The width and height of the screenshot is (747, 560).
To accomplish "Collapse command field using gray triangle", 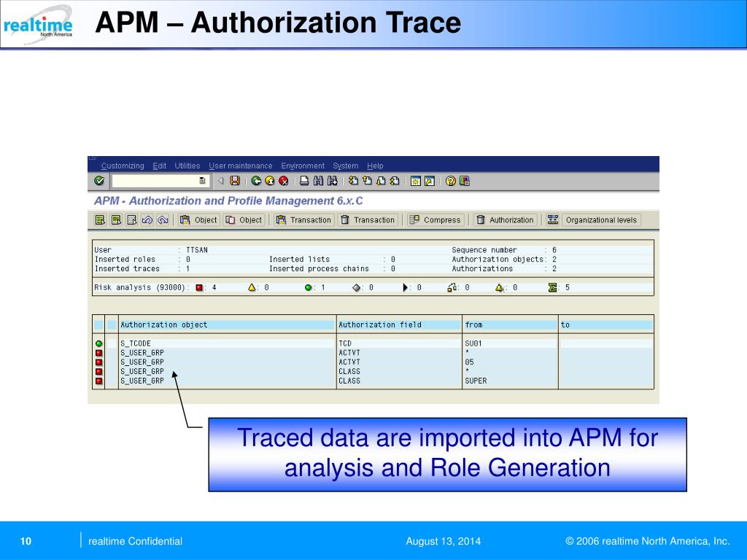I will tap(220, 181).
